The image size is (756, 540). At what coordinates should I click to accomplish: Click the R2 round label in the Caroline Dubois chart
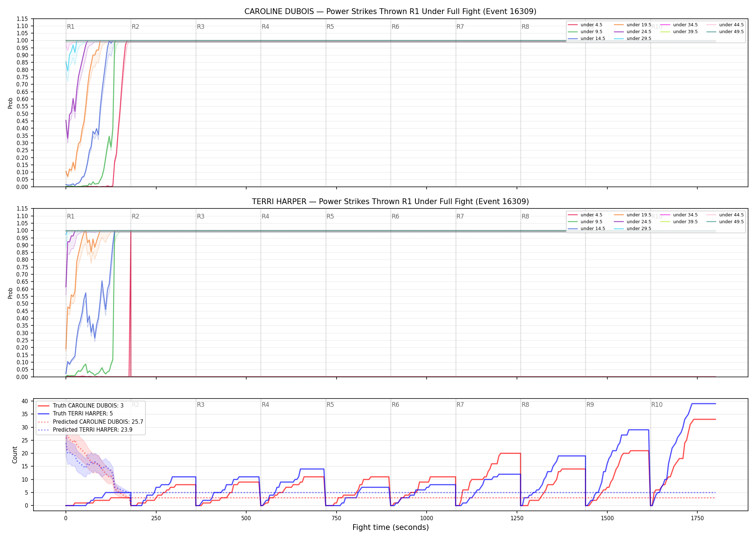click(x=135, y=27)
